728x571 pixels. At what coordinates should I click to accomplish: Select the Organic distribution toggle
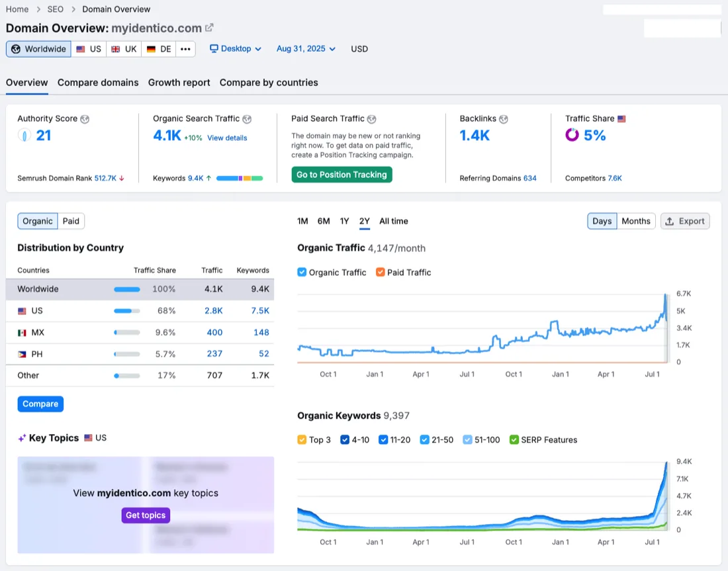[38, 221]
